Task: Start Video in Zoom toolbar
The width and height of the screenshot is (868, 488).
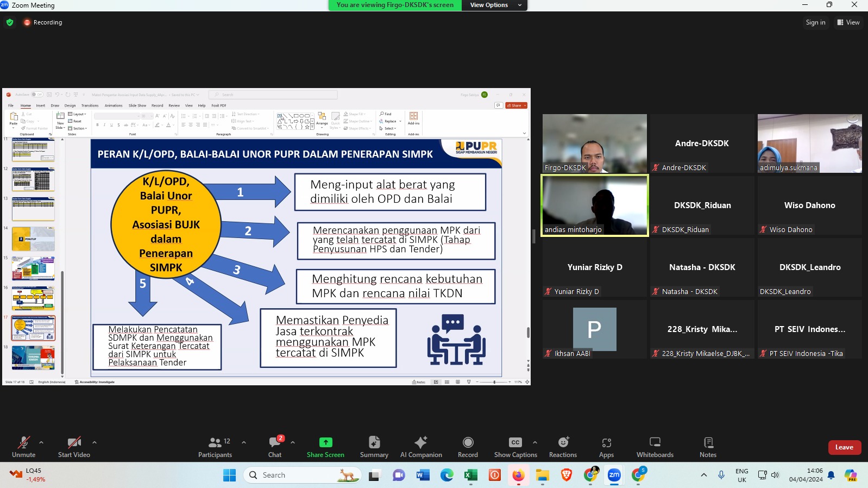Action: (x=74, y=447)
